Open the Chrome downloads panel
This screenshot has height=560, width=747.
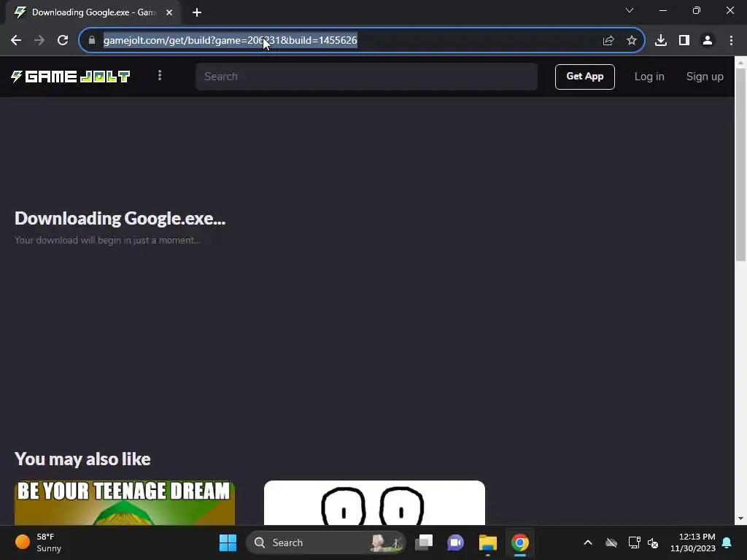(661, 41)
